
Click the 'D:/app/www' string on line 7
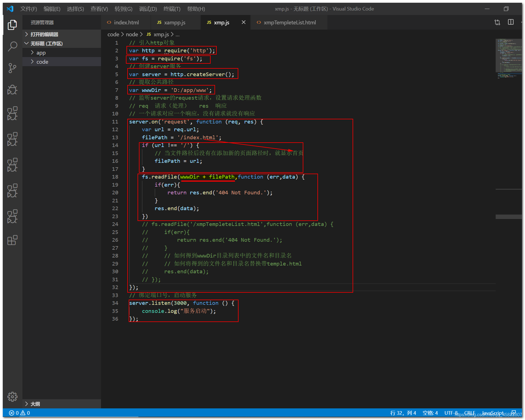pos(190,90)
